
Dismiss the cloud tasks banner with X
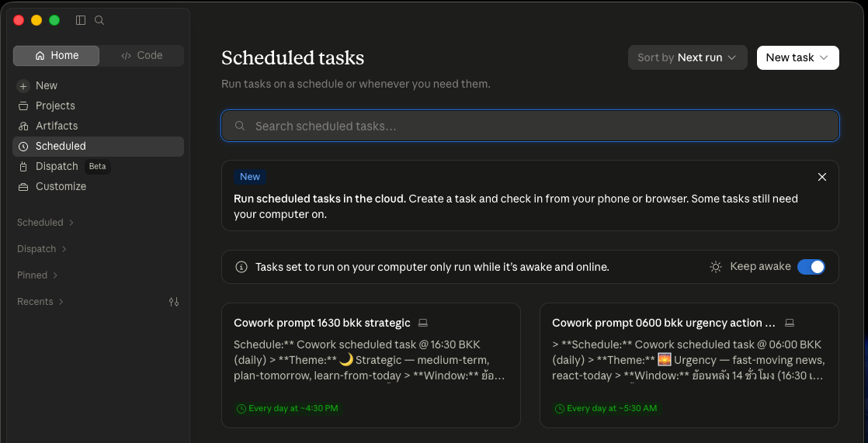[x=822, y=177]
